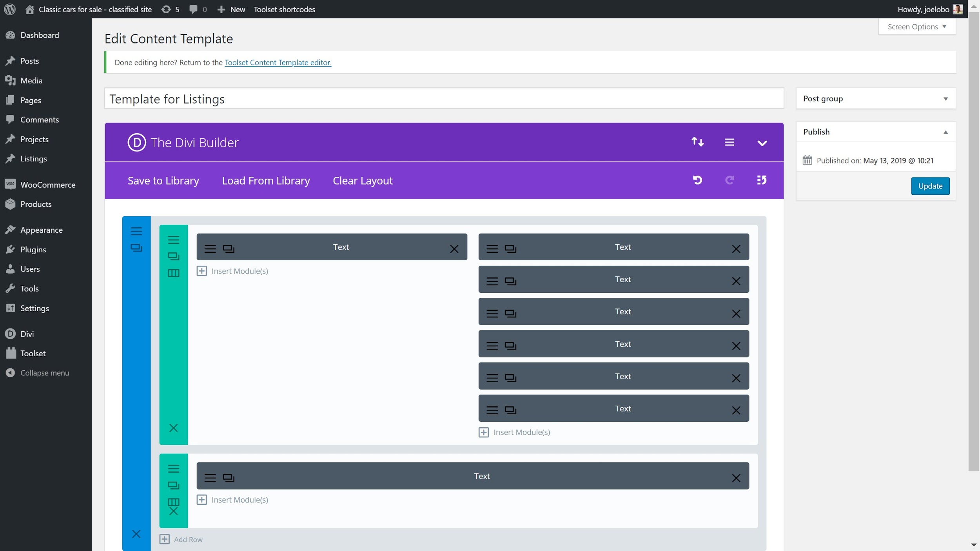Delete the blue section with X

(136, 534)
